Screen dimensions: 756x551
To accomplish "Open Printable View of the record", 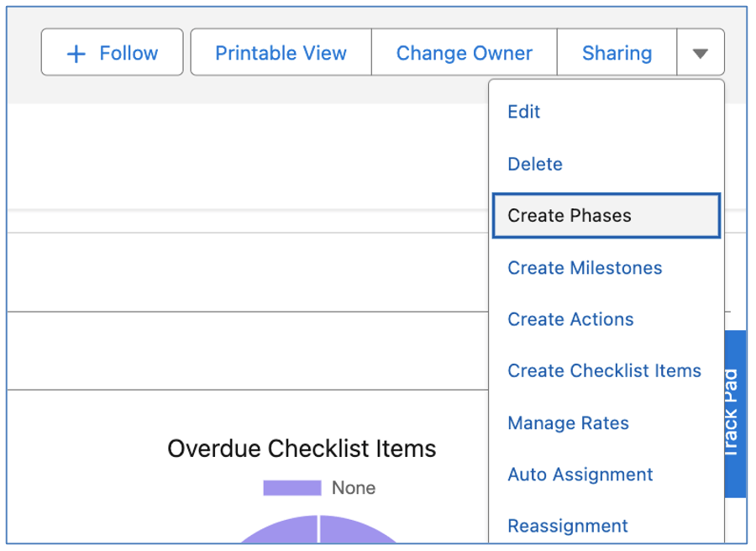I will (280, 53).
